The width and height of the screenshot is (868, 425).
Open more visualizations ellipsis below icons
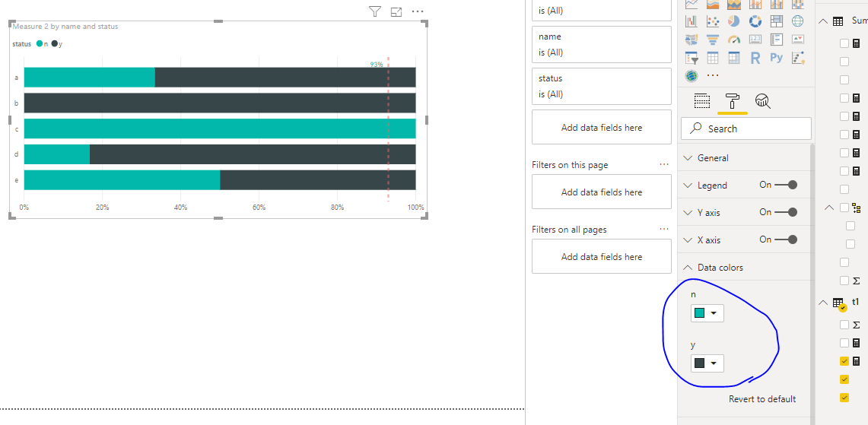(713, 76)
